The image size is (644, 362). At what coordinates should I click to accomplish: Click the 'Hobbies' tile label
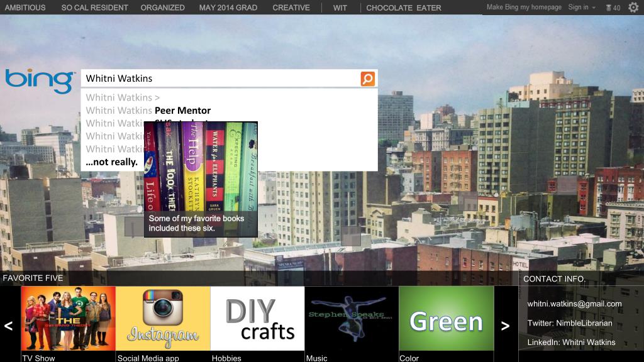pyautogui.click(x=226, y=358)
